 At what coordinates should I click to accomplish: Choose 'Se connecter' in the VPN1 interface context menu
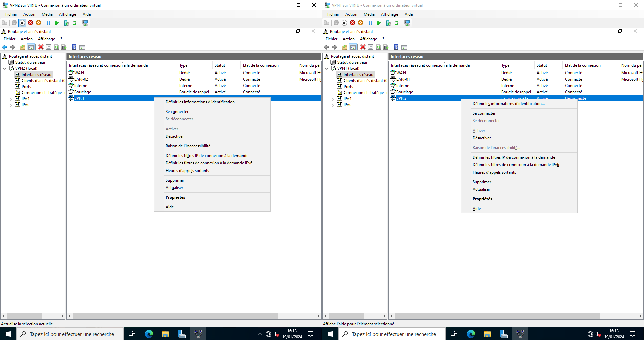click(177, 112)
